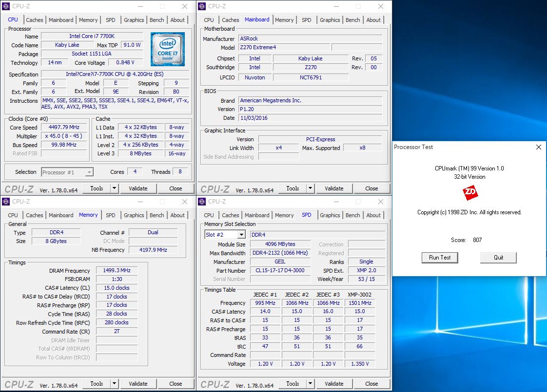Click the XMP-3002 frequency 1501 MHz cell
This screenshot has width=547, height=392.
[360, 303]
